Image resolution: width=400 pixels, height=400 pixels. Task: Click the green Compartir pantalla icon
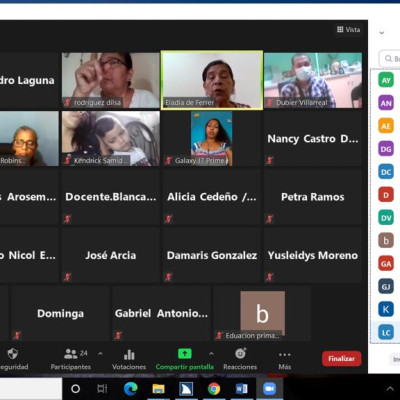185,354
